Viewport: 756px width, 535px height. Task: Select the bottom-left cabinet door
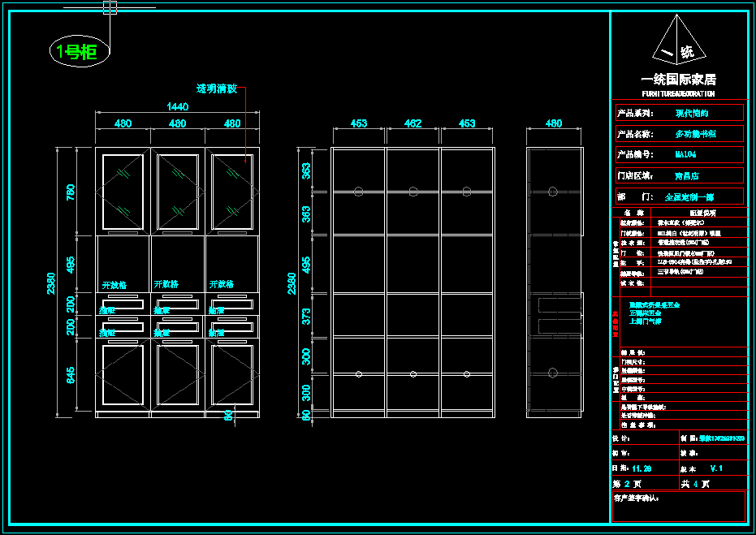tap(123, 375)
